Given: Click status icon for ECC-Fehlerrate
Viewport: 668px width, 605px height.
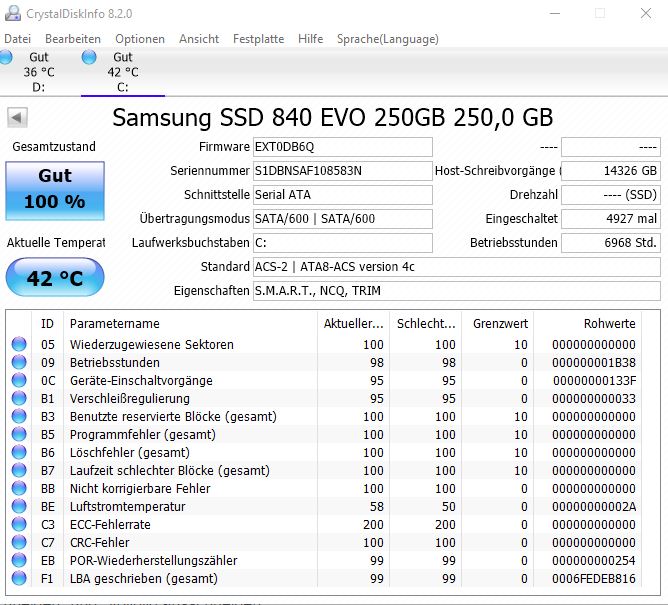Looking at the screenshot, I should [19, 524].
